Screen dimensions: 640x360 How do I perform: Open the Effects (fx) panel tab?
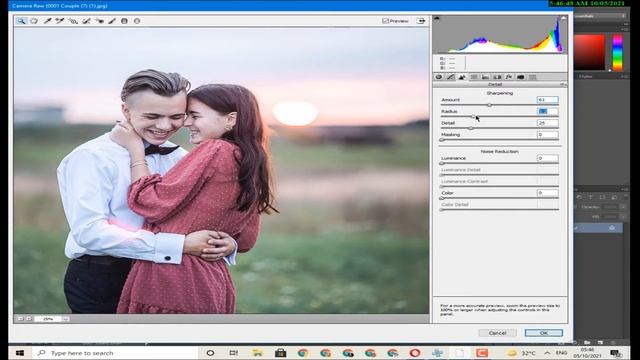click(x=509, y=77)
